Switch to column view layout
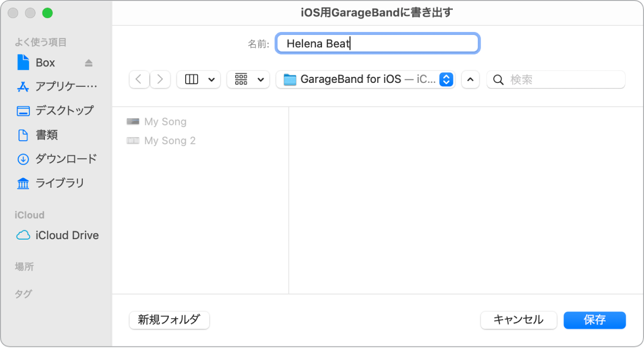 tap(191, 79)
